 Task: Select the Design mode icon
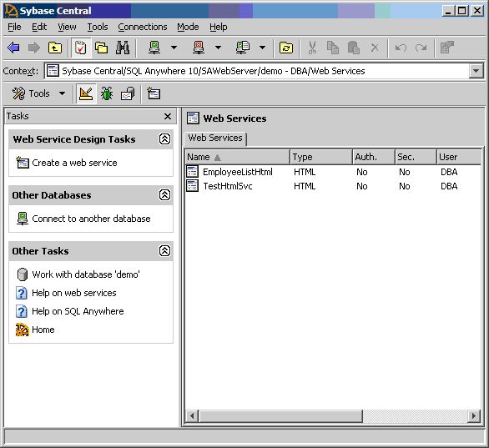coord(85,93)
